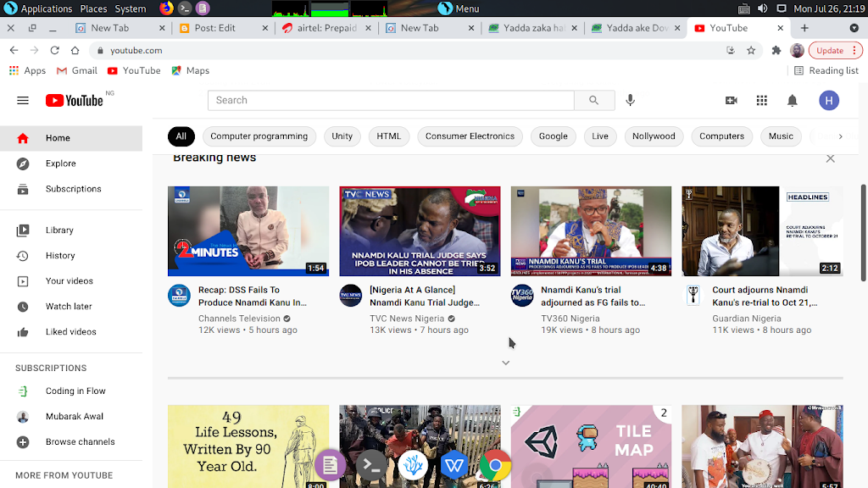Show more category chips with the arrow

point(840,136)
